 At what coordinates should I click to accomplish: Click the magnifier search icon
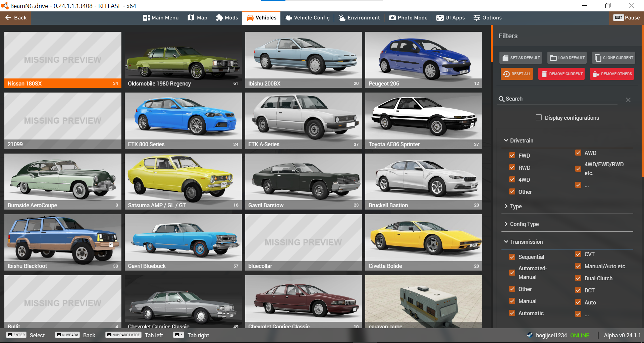(501, 99)
